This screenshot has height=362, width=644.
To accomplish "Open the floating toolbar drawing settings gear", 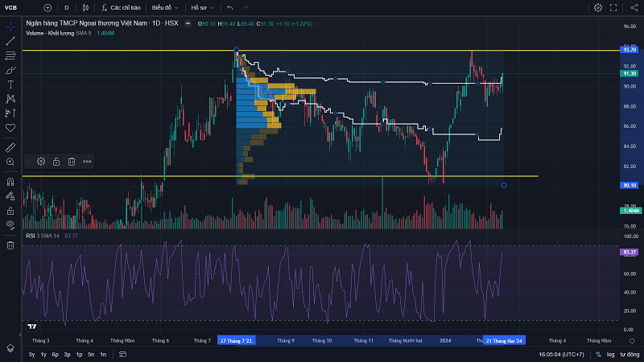I will (41, 161).
